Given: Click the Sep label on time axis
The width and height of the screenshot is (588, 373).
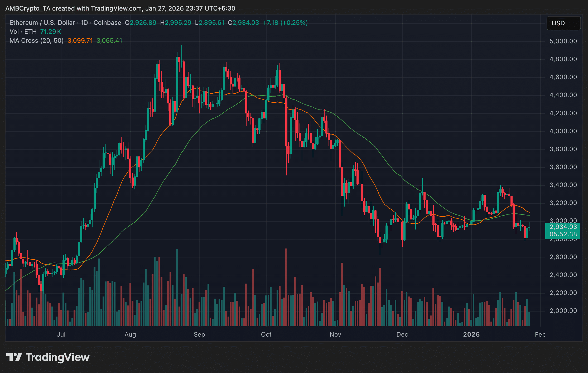Looking at the screenshot, I should click(199, 334).
